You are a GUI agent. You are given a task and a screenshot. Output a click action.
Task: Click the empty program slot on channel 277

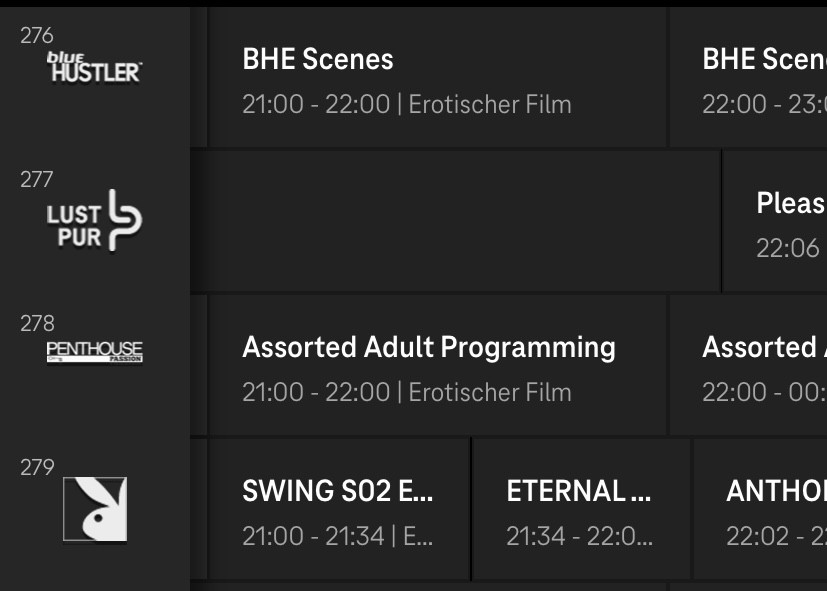[x=455, y=221]
